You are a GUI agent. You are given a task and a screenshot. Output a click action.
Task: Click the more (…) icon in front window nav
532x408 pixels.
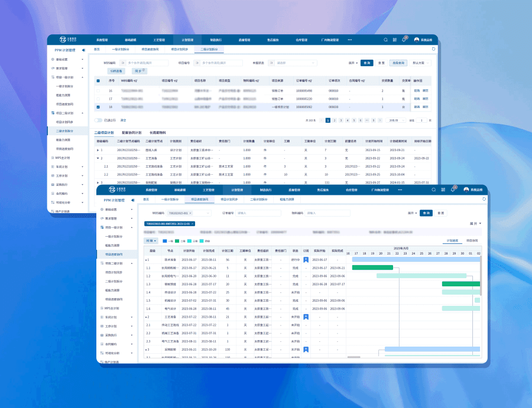tap(400, 190)
